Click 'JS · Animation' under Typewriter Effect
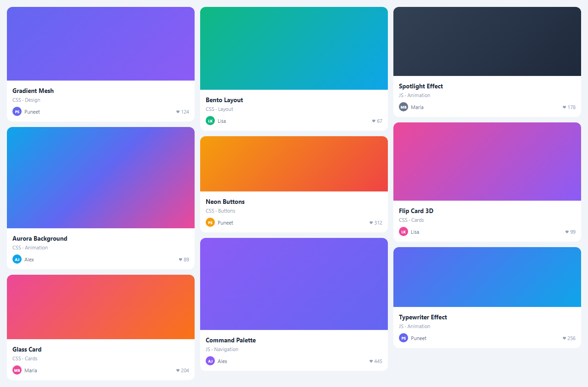 [x=415, y=326]
